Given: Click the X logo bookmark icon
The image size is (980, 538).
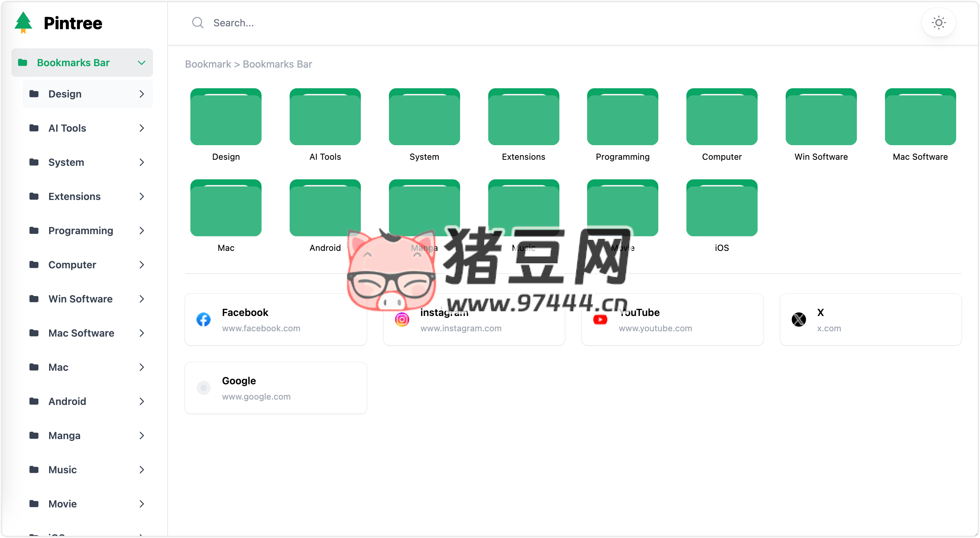Looking at the screenshot, I should pyautogui.click(x=799, y=320).
